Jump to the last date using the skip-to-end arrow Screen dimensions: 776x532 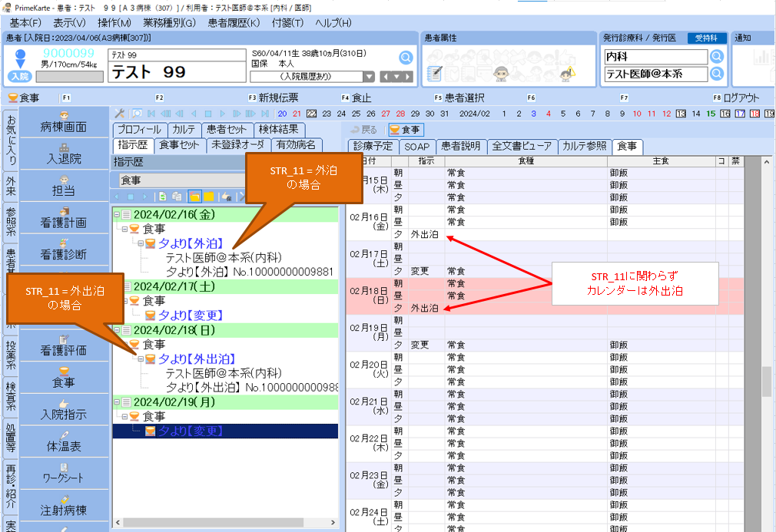click(265, 114)
